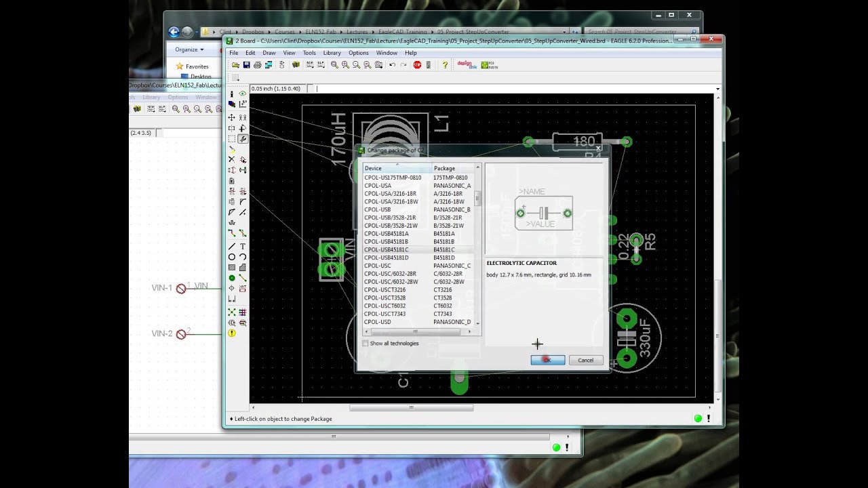Switch to schematic with the Board/Schematic icon

tap(282, 65)
